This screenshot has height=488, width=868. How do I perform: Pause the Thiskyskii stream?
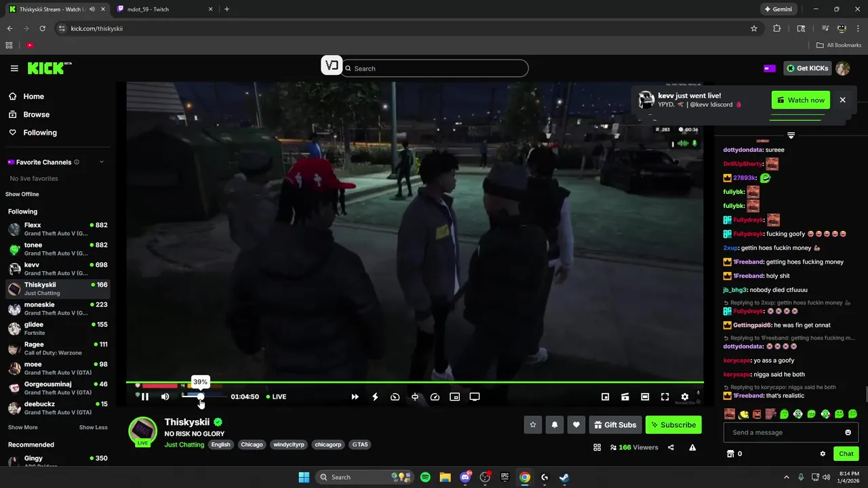point(144,396)
